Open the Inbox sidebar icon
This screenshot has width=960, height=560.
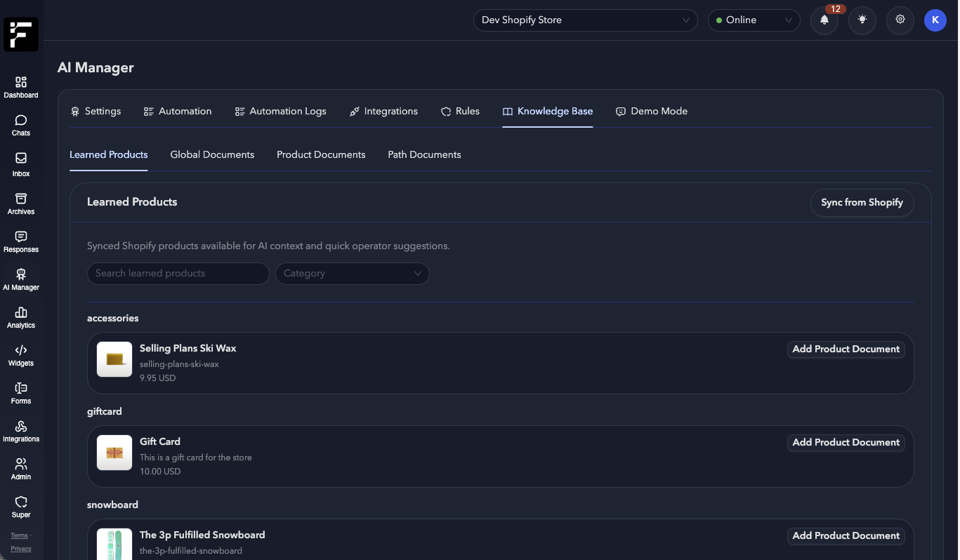click(x=20, y=163)
